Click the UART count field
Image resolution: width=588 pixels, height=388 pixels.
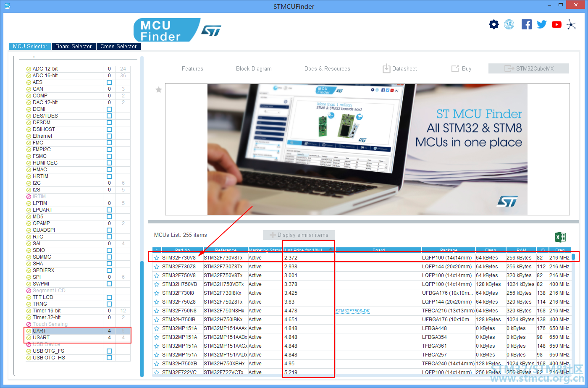point(109,331)
